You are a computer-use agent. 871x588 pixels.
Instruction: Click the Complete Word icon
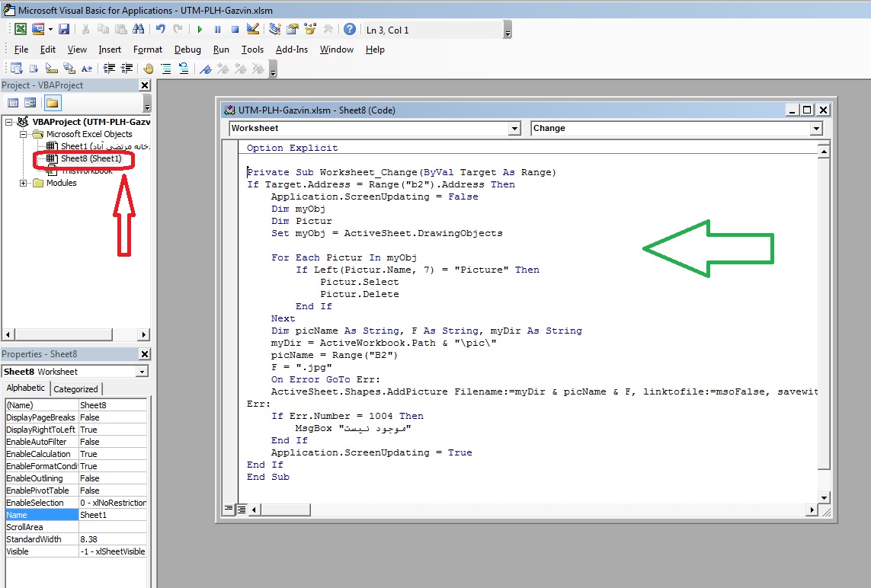87,69
